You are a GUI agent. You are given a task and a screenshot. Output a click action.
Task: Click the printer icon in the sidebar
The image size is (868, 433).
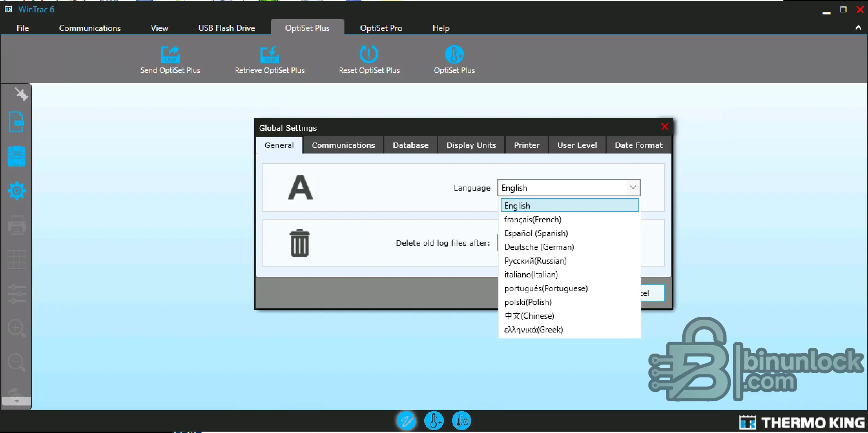tap(17, 225)
